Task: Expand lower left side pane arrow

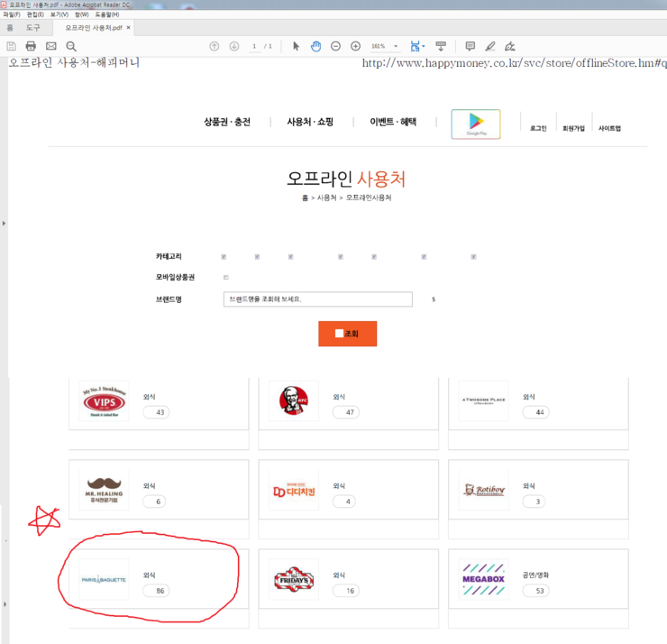Action: coord(5,604)
